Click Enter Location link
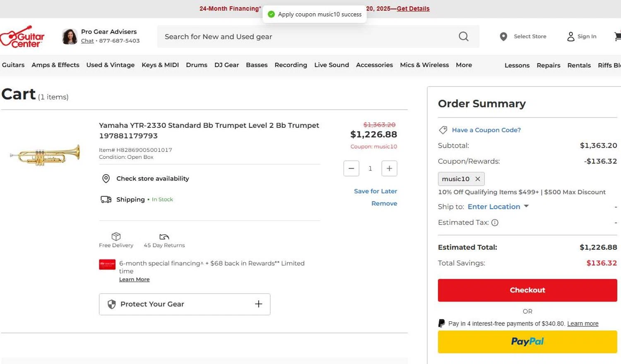This screenshot has height=364, width=621. click(x=494, y=207)
